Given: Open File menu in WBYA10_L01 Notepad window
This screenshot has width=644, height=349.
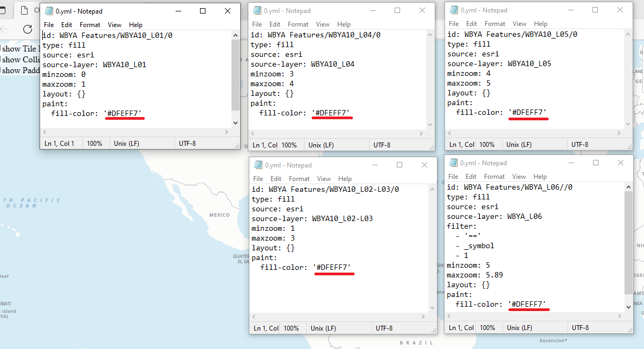Looking at the screenshot, I should pyautogui.click(x=49, y=25).
